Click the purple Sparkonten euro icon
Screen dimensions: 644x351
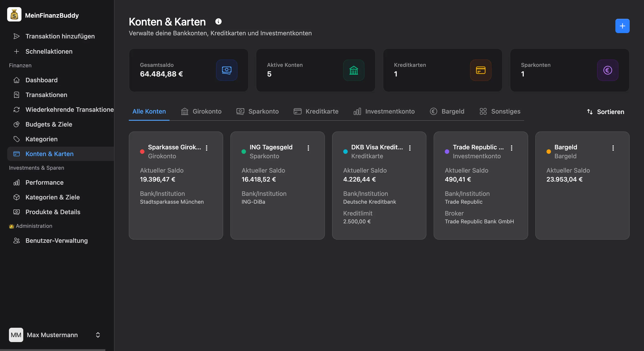pos(607,70)
